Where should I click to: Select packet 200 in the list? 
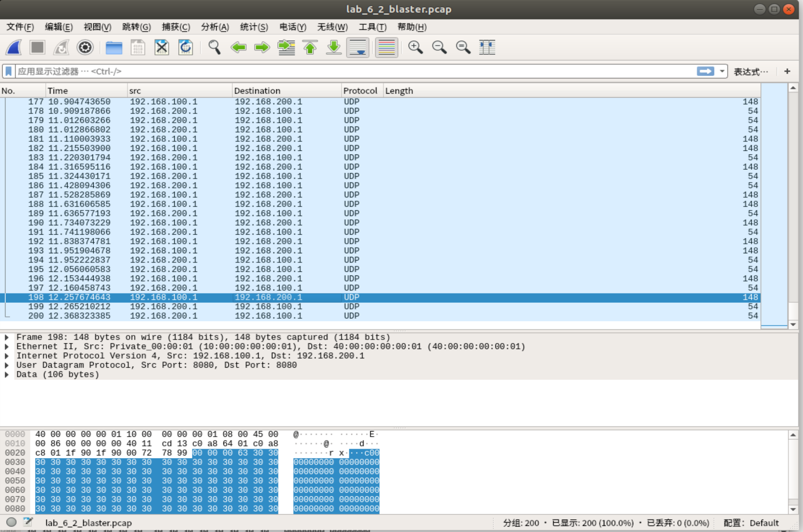[x=380, y=316]
